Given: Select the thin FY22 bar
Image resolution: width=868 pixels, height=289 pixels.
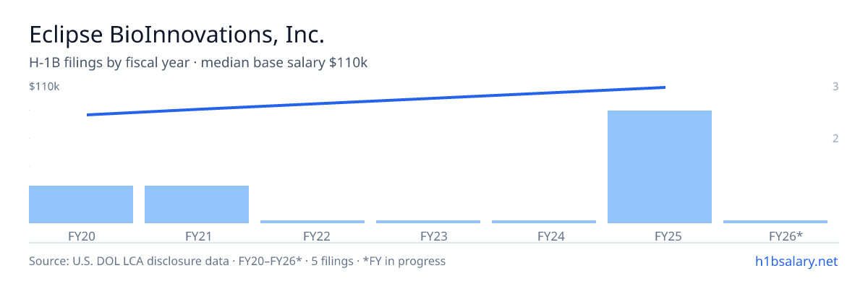Looking at the screenshot, I should (312, 221).
